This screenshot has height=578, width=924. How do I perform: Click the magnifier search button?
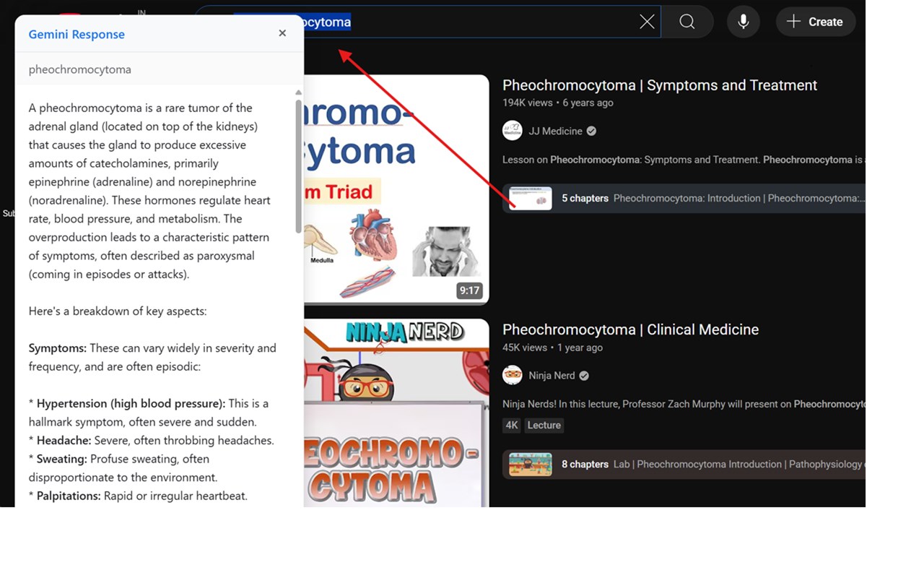pyautogui.click(x=687, y=22)
